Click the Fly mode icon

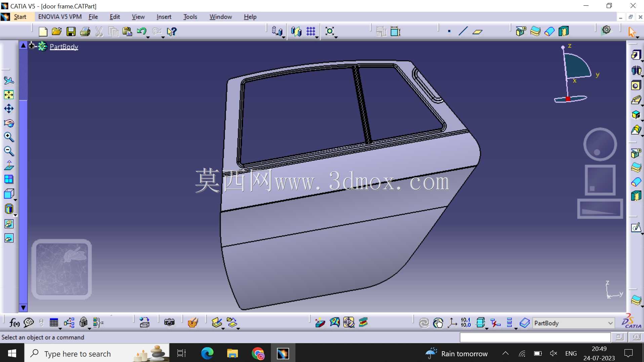point(9,80)
